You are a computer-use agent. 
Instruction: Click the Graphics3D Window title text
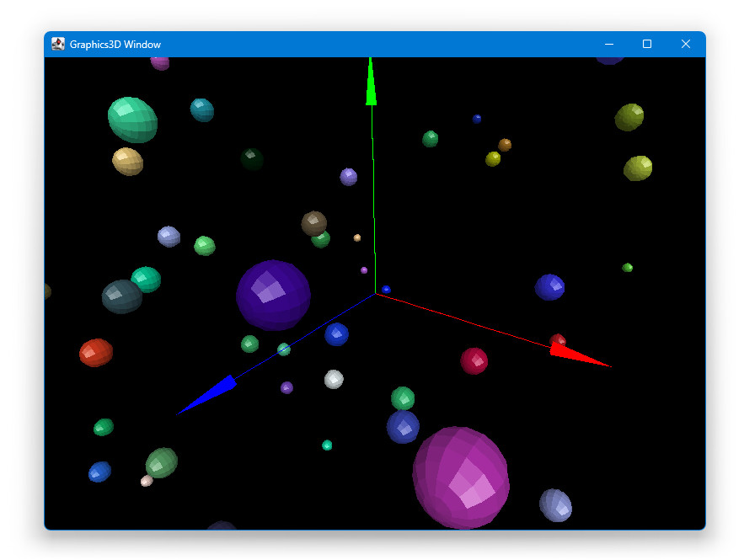tap(115, 45)
